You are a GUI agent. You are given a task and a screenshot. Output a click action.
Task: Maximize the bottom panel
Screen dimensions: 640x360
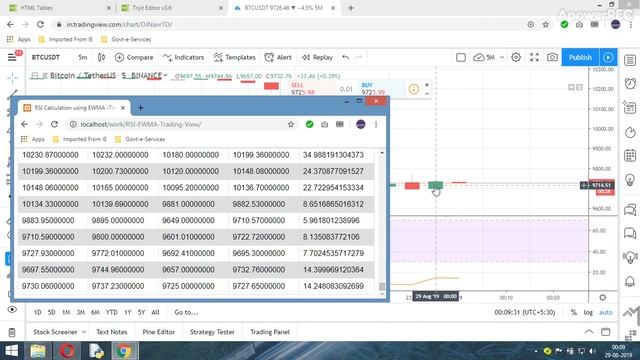tap(606, 332)
